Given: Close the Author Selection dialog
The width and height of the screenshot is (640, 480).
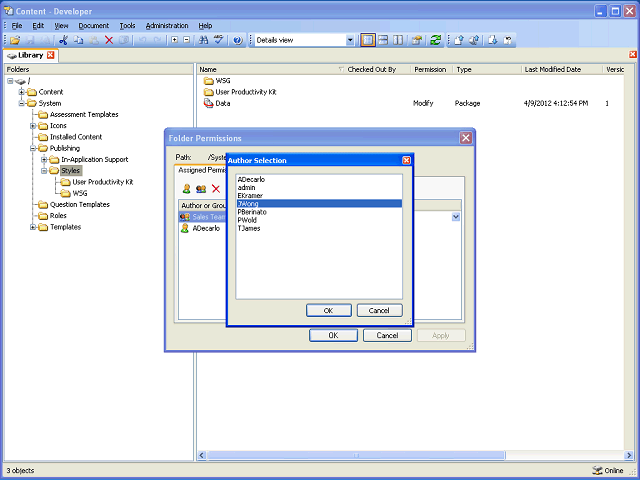Looking at the screenshot, I should pos(407,160).
